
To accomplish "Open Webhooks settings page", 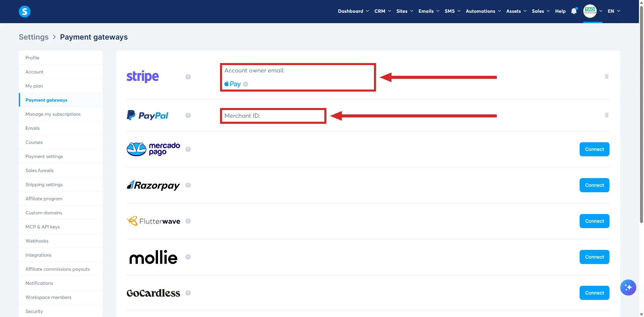I will click(x=61, y=241).
